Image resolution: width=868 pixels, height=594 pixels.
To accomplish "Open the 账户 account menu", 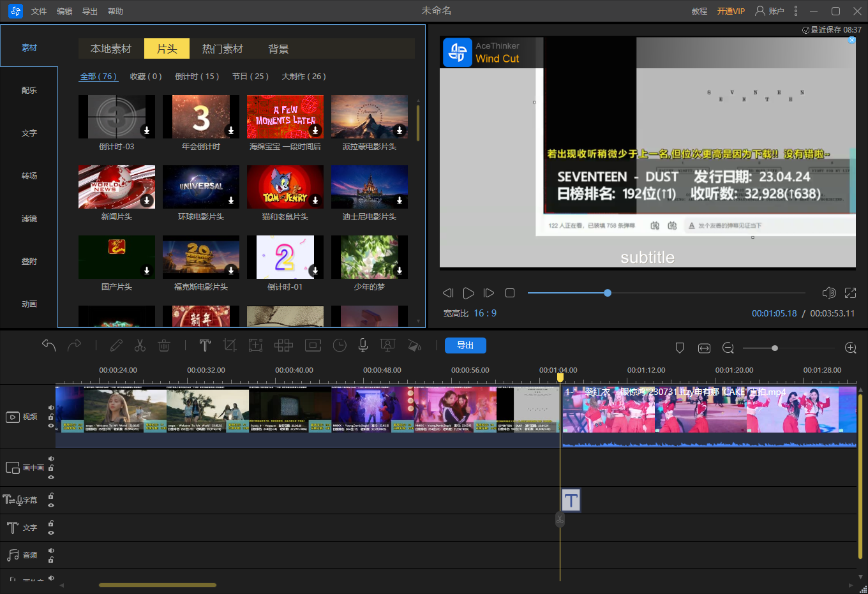I will click(x=770, y=11).
